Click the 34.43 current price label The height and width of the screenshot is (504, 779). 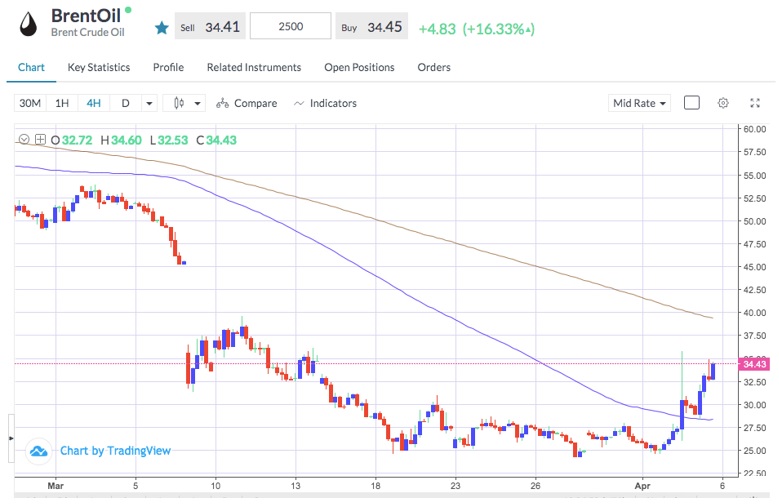tap(754, 364)
